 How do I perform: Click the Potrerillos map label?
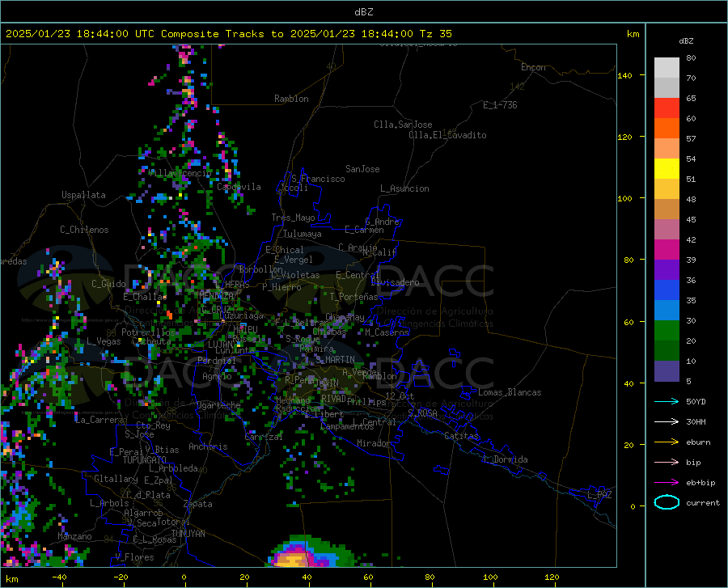click(148, 332)
